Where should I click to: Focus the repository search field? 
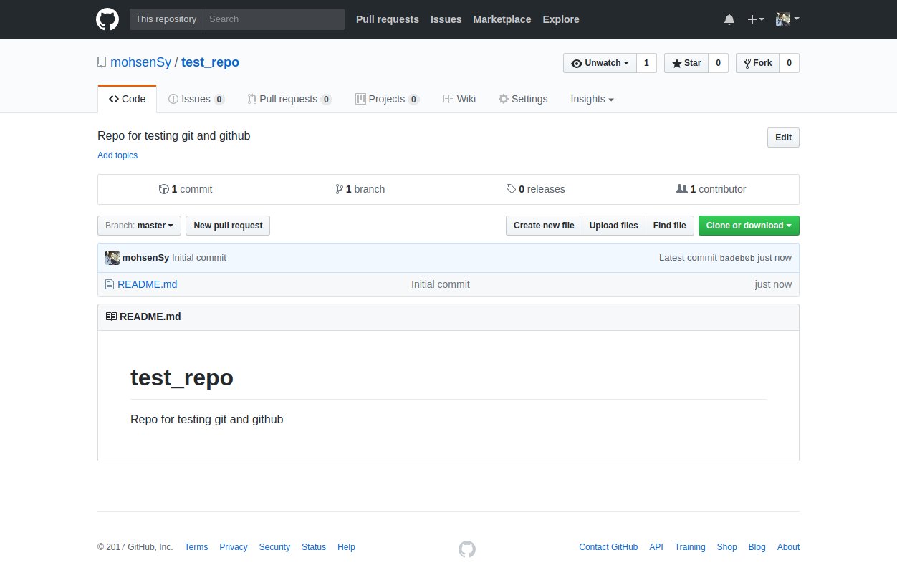click(x=274, y=19)
